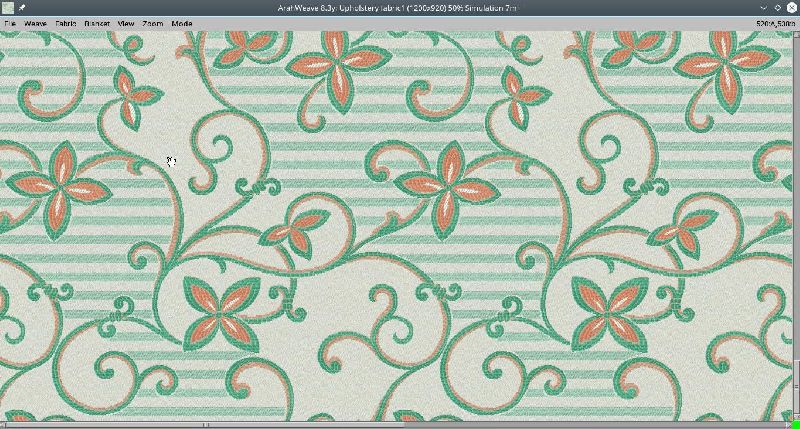800x429 pixels.
Task: Click the ArahWeave app icon in title bar
Action: click(x=8, y=8)
